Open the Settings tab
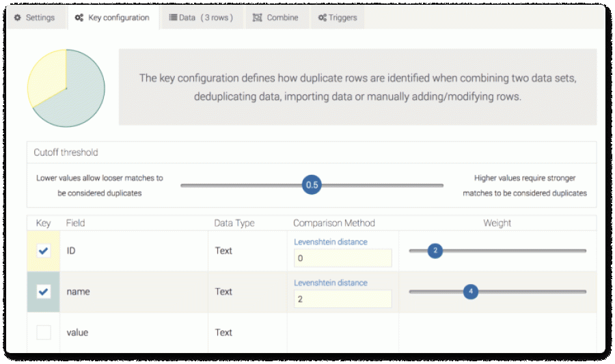The height and width of the screenshot is (364, 615). (35, 18)
